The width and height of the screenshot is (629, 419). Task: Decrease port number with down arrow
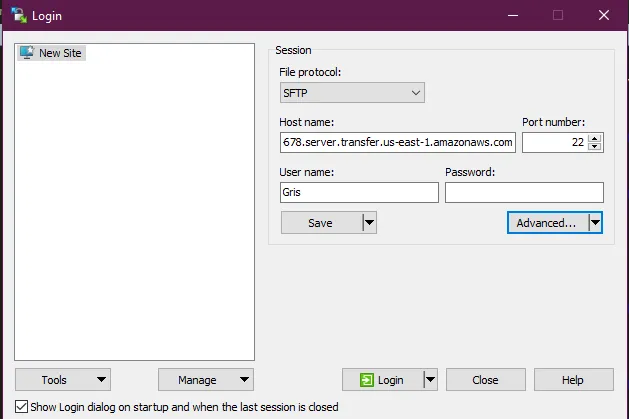point(596,148)
